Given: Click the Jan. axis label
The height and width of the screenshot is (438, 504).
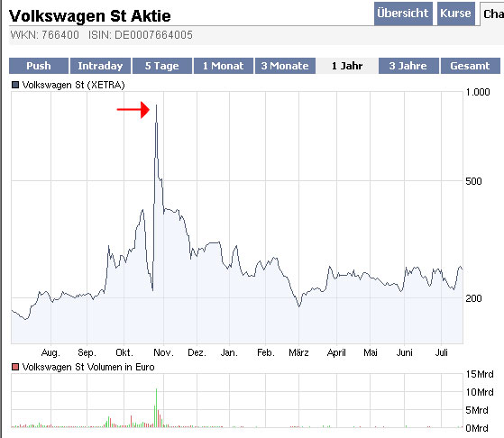Looking at the screenshot, I should pyautogui.click(x=229, y=353).
